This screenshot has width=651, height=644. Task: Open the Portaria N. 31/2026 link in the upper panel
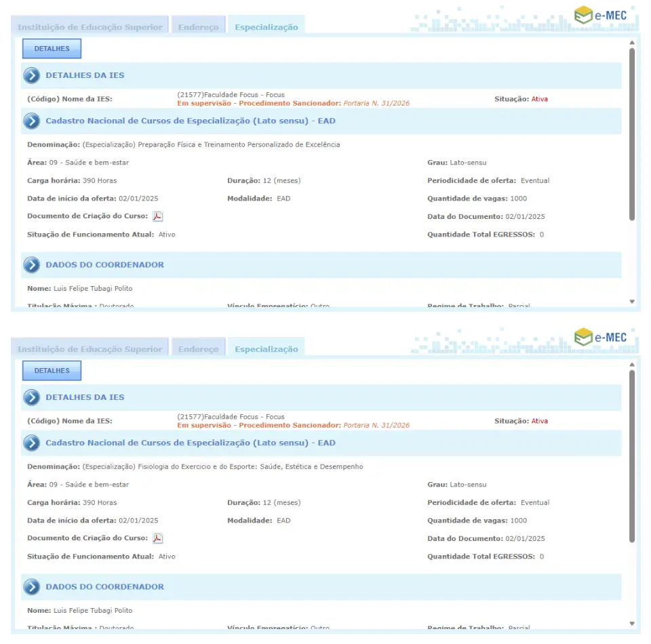pos(376,104)
